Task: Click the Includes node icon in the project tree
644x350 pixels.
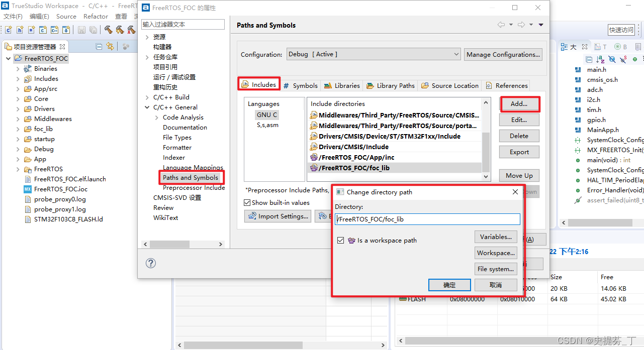Action: coord(28,79)
